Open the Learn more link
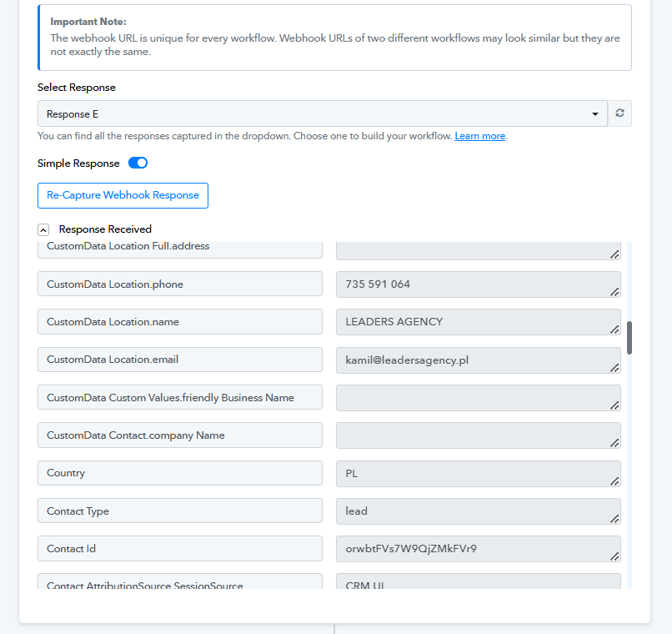Image resolution: width=672 pixels, height=634 pixels. pyautogui.click(x=479, y=136)
